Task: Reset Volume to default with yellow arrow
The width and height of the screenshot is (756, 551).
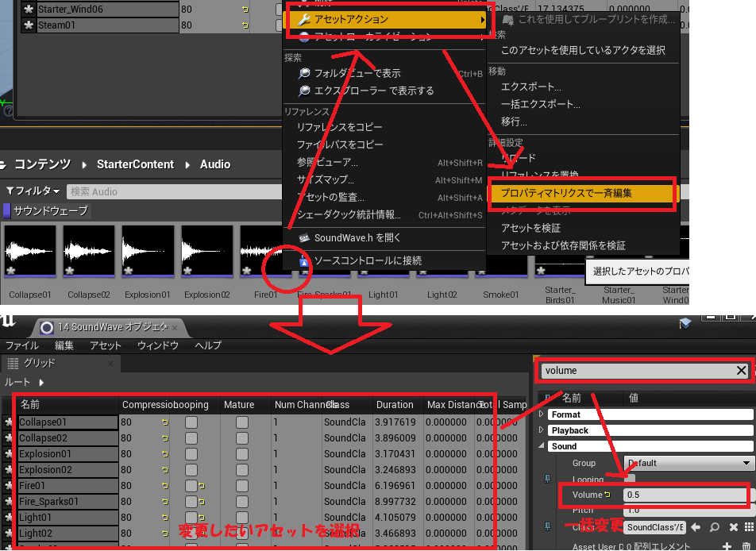Action: (607, 494)
